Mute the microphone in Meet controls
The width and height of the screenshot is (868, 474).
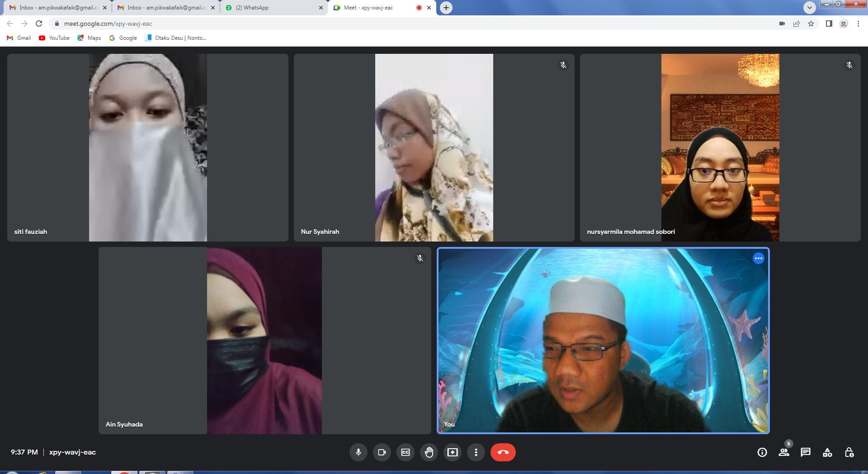[x=358, y=452]
